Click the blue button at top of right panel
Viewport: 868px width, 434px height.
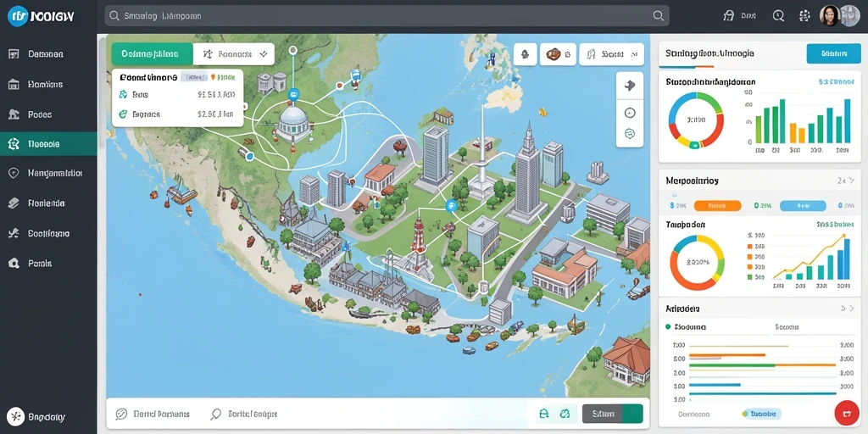pyautogui.click(x=834, y=53)
